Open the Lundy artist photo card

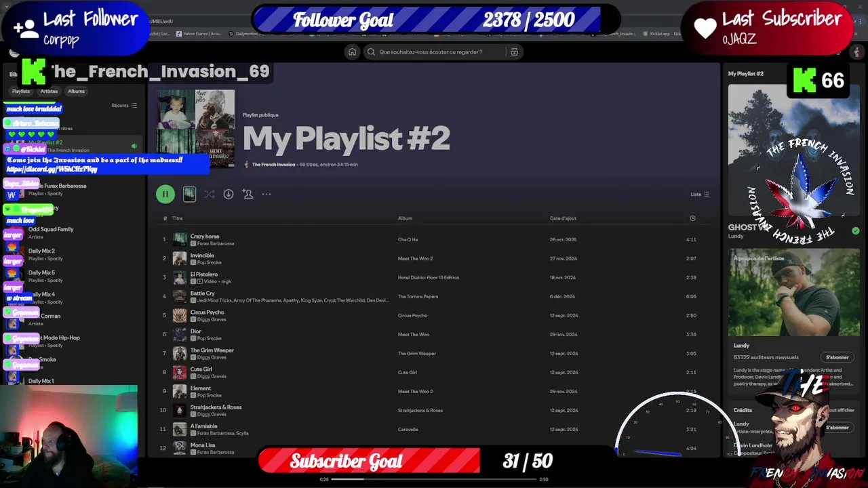click(x=794, y=292)
